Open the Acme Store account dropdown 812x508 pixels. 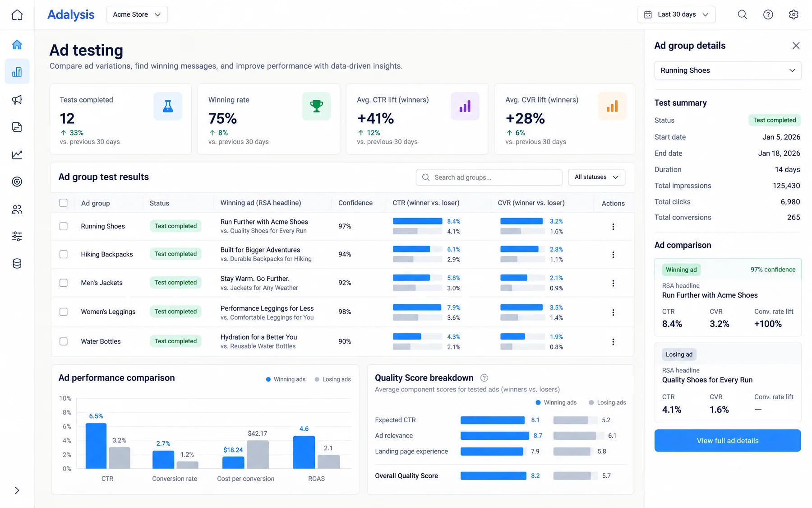click(x=137, y=14)
